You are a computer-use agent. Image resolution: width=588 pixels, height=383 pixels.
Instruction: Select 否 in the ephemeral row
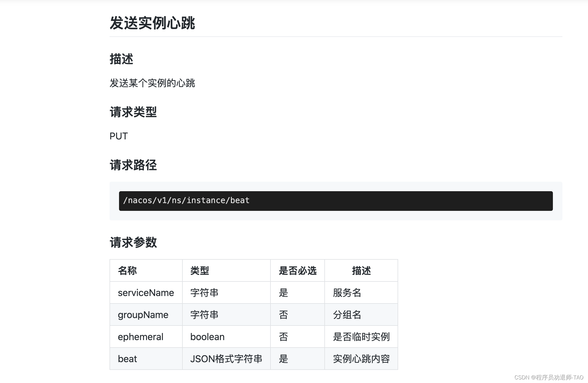tap(298, 337)
